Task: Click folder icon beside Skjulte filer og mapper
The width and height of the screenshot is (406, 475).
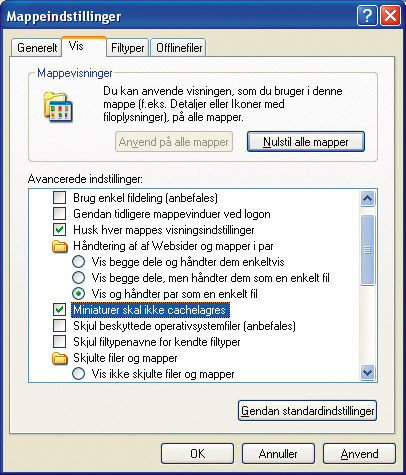Action: (60, 358)
